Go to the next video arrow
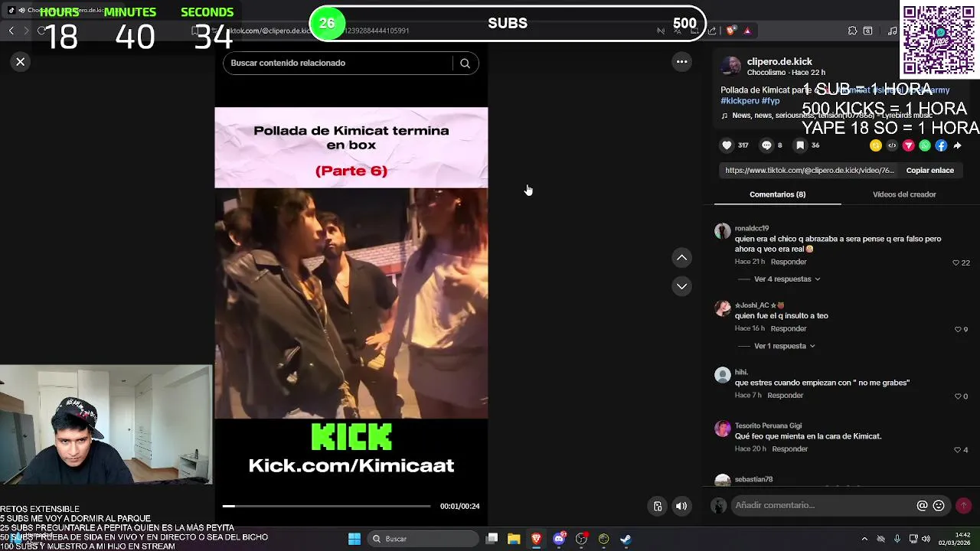980x551 pixels. tap(681, 286)
